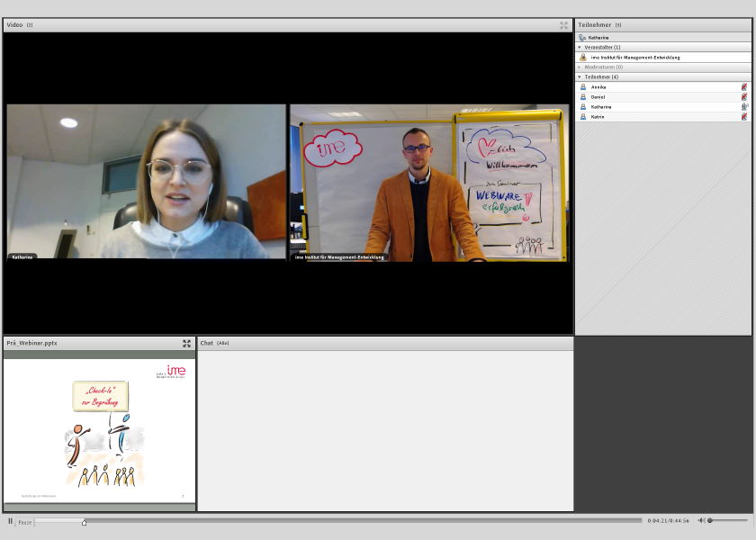Select participant Katrin in the attendee list
The width and height of the screenshot is (756, 540).
click(663, 117)
